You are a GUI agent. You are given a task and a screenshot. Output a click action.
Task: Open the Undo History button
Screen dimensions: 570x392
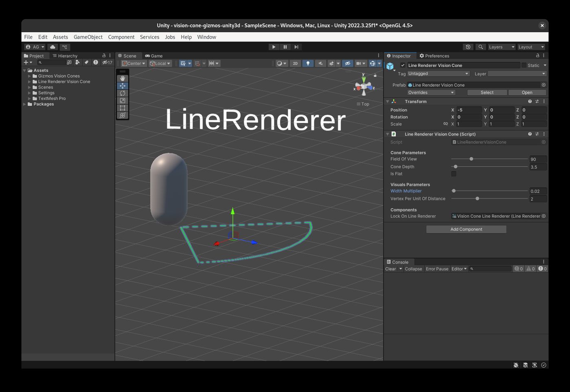click(x=468, y=47)
